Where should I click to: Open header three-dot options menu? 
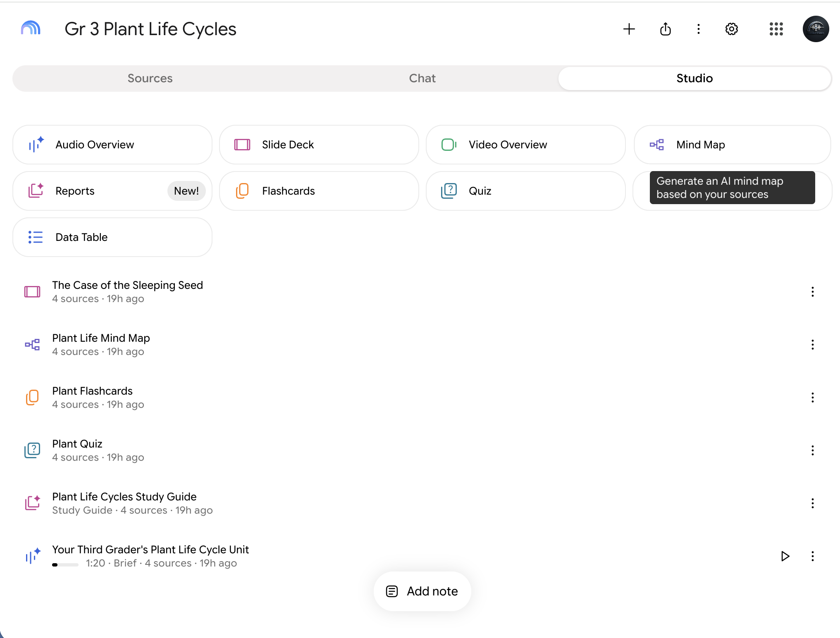click(698, 29)
